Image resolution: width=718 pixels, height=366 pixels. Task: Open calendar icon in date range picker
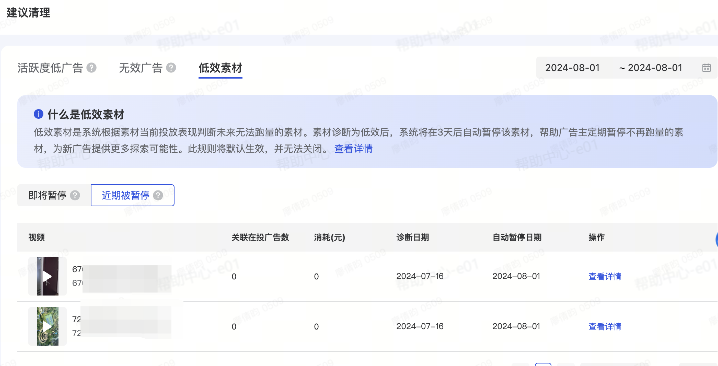tap(706, 68)
